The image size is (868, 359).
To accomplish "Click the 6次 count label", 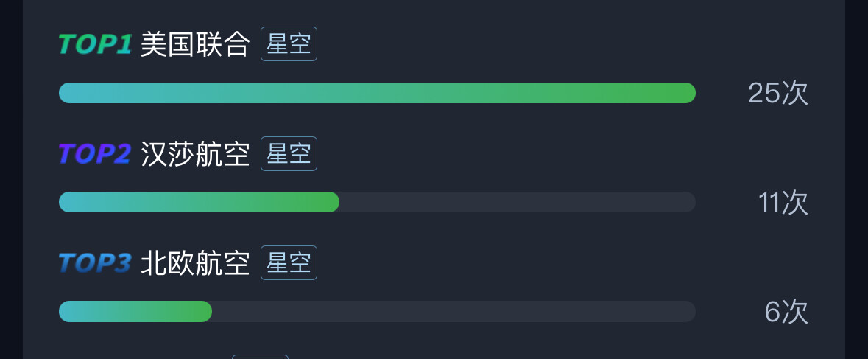I will [786, 312].
